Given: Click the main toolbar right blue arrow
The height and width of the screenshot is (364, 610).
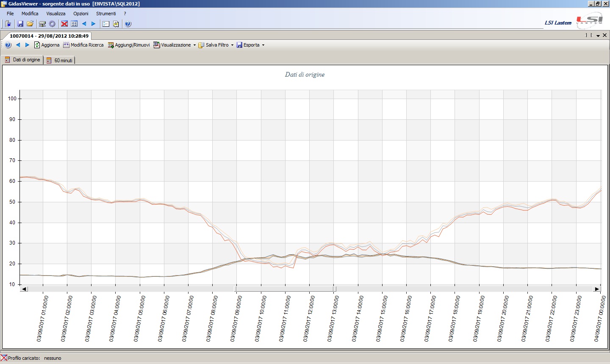Looking at the screenshot, I should click(94, 24).
